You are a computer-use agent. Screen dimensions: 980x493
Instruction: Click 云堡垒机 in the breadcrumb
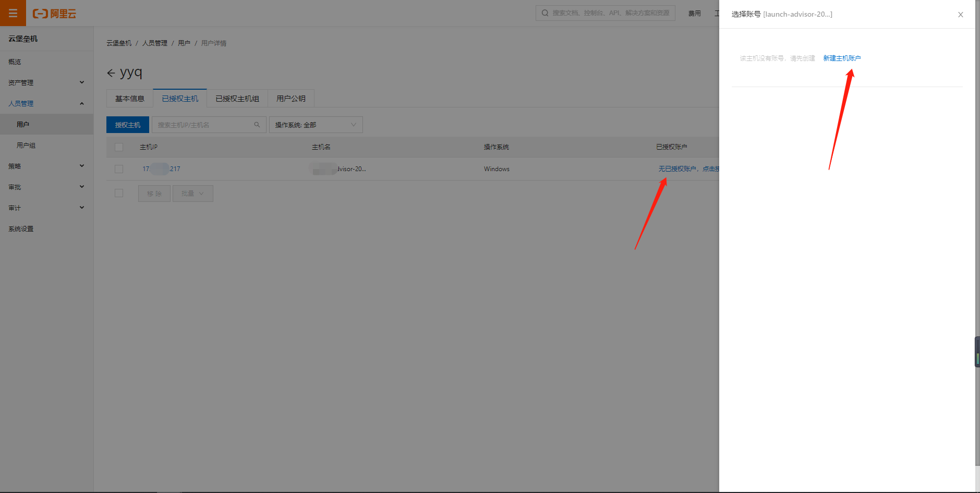[119, 43]
